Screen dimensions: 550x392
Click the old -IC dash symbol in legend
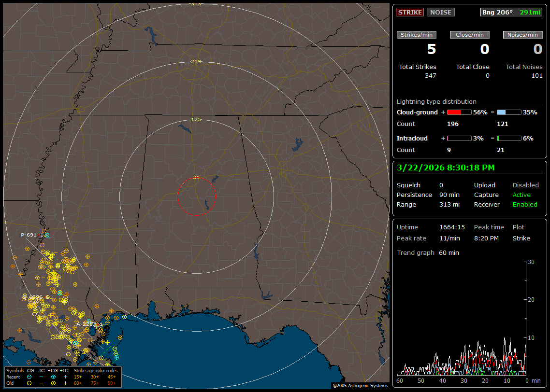[42, 383]
